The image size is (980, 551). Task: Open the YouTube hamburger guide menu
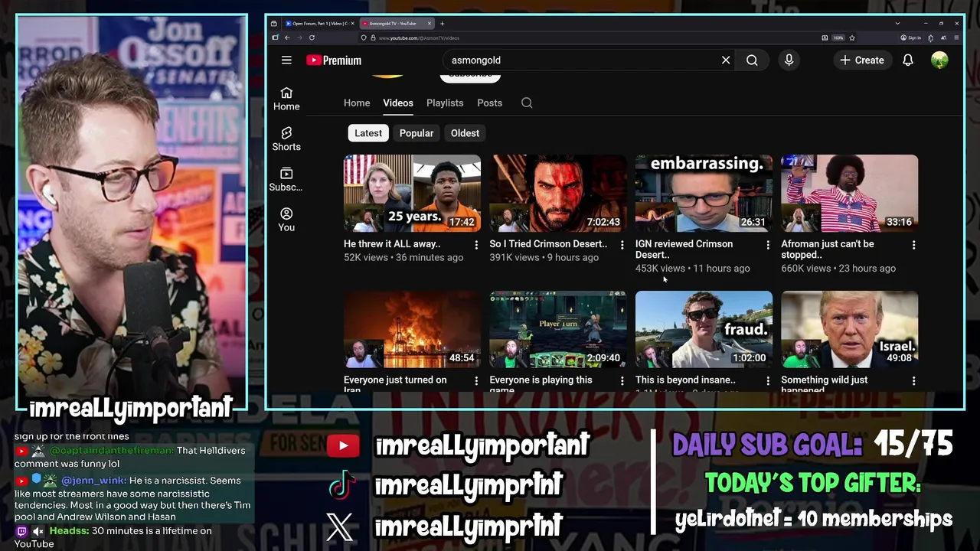[286, 60]
